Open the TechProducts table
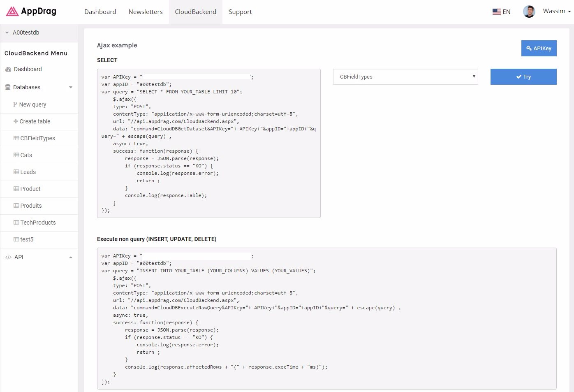Screen dimensions: 574x392 pyautogui.click(x=39, y=223)
